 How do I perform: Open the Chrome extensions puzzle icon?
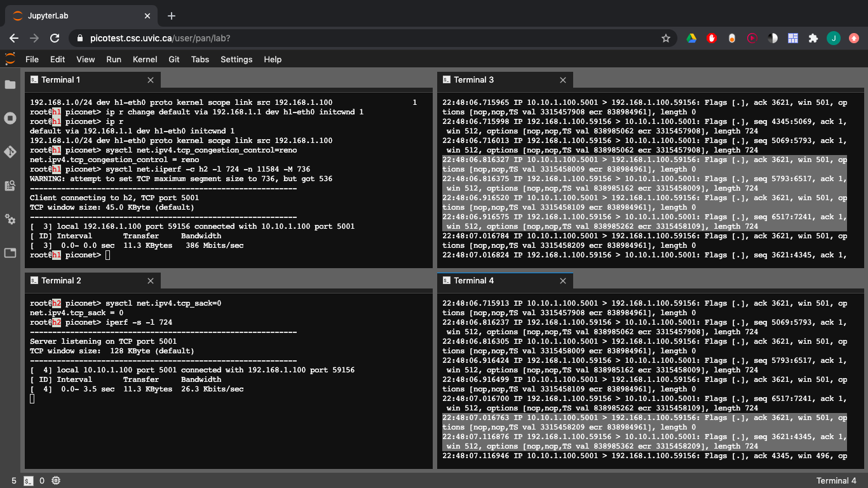[813, 38]
